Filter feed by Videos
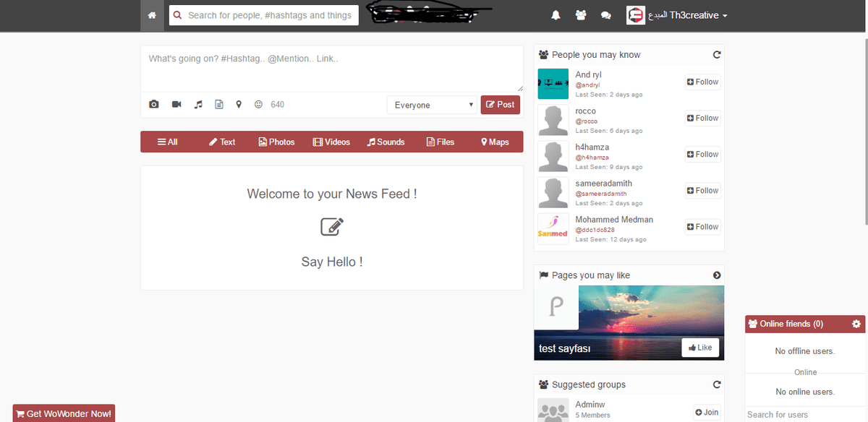The height and width of the screenshot is (422, 868). click(x=331, y=142)
